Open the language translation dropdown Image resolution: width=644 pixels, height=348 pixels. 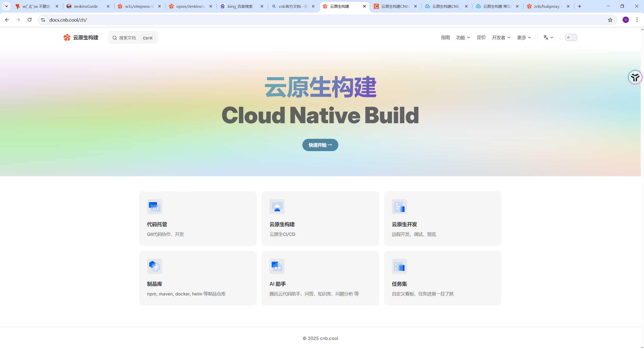pos(548,37)
